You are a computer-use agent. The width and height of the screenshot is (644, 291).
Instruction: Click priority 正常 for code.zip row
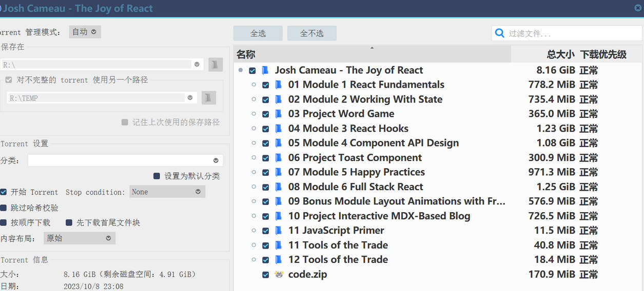pos(589,275)
